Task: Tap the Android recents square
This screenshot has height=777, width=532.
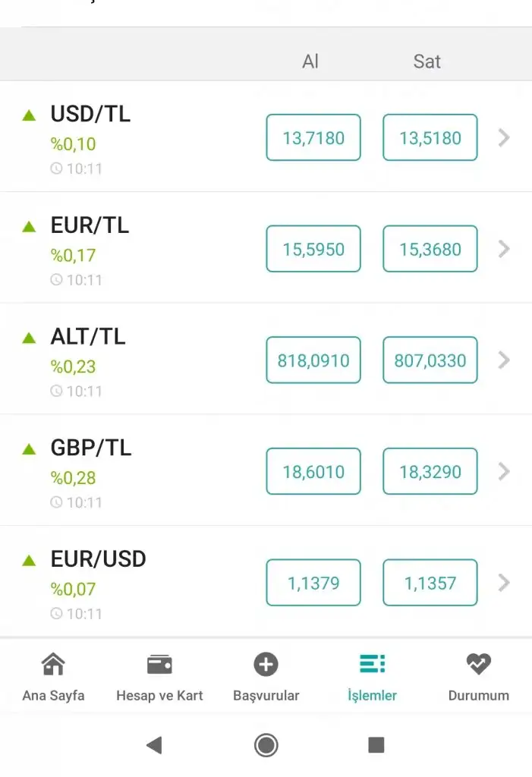Action: tap(376, 745)
